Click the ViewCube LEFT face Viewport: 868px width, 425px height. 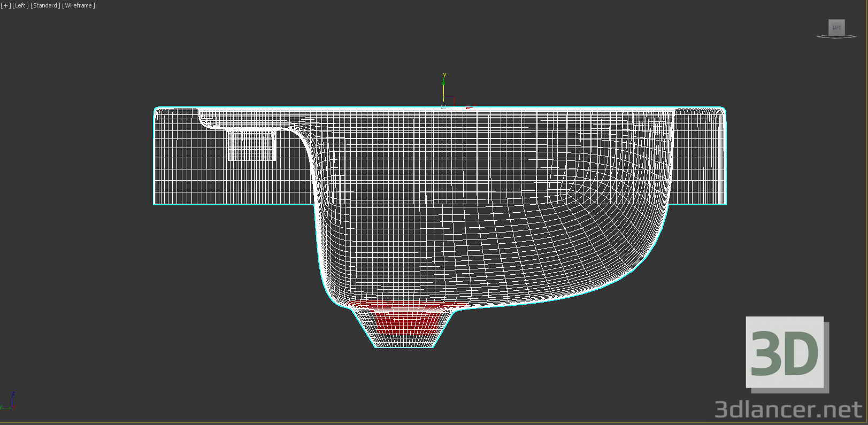[836, 27]
